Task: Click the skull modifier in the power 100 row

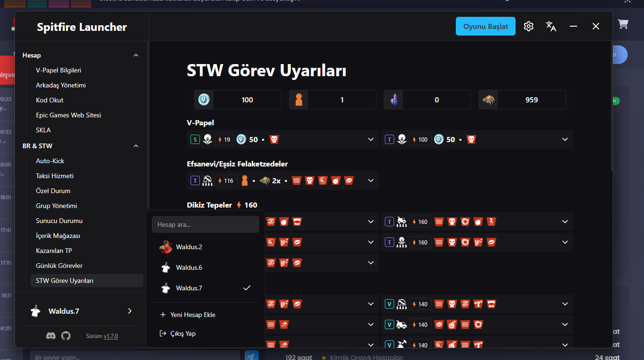Action: (x=471, y=139)
